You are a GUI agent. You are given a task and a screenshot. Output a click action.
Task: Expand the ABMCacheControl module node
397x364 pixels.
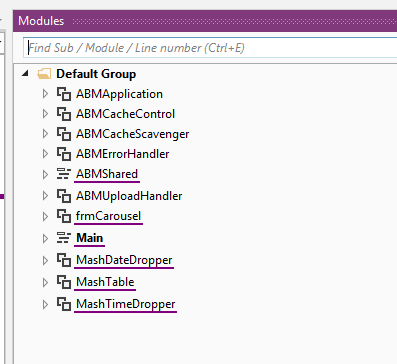click(x=45, y=114)
